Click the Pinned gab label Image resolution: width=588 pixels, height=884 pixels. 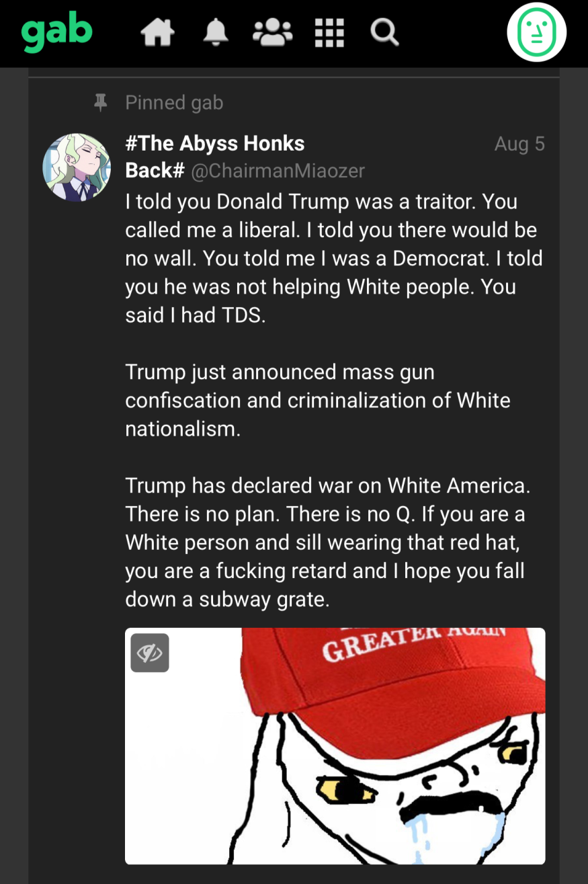pyautogui.click(x=174, y=103)
